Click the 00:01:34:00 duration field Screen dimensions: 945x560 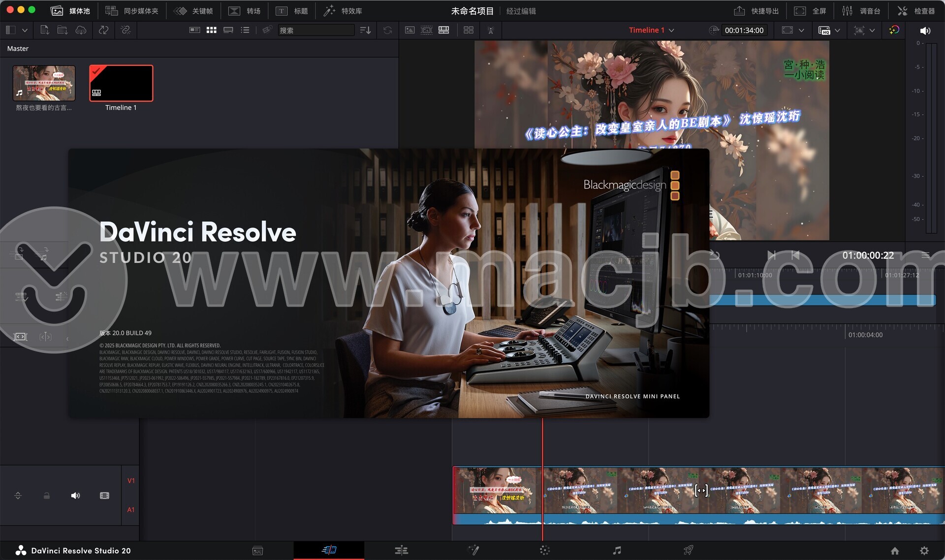[744, 30]
